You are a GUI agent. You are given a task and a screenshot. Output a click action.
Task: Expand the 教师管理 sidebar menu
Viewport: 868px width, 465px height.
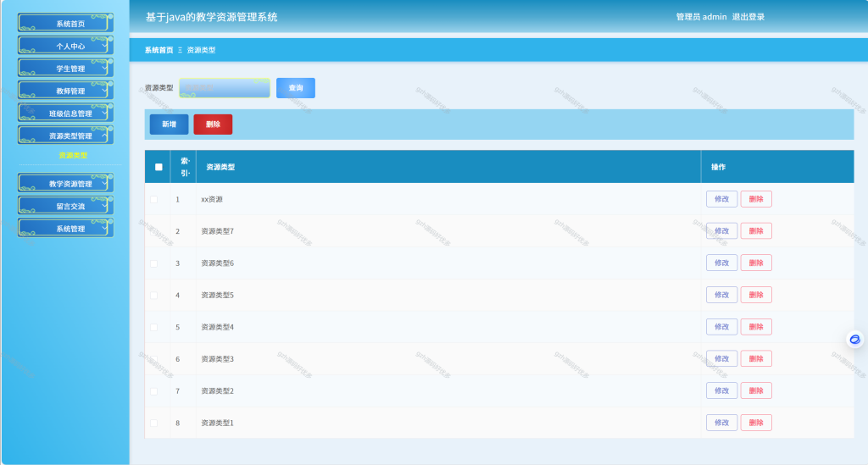[65, 91]
